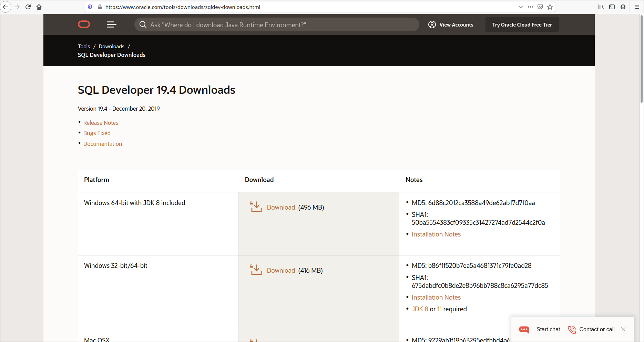Viewport: 644px width, 342px height.
Task: Bookmark this page with the star icon
Action: tap(550, 7)
